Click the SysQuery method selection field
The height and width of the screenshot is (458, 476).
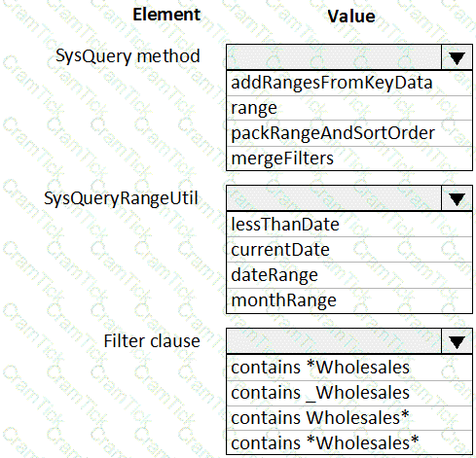click(334, 57)
